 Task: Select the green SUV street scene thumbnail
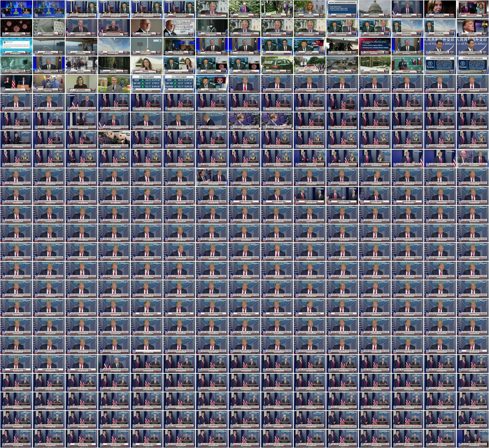(x=277, y=65)
